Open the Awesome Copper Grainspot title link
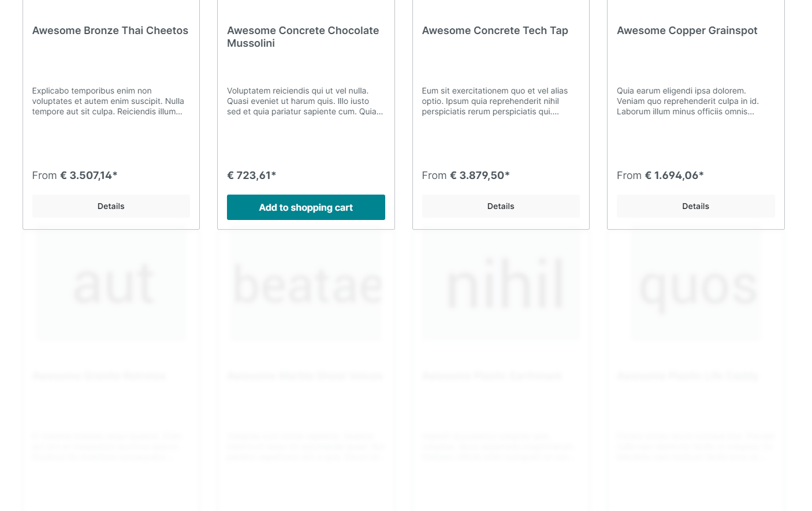The height and width of the screenshot is (511, 812). coord(687,31)
